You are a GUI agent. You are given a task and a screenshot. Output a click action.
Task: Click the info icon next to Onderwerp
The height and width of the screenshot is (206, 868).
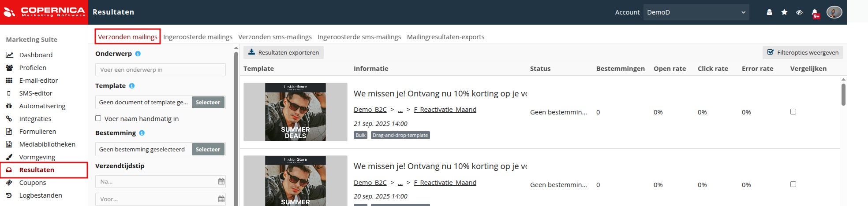pyautogui.click(x=138, y=54)
